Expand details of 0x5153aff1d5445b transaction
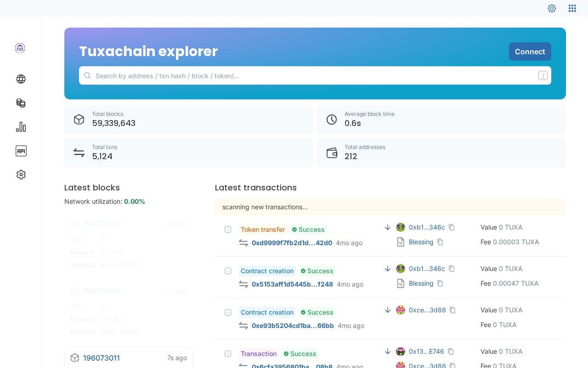 (x=228, y=271)
